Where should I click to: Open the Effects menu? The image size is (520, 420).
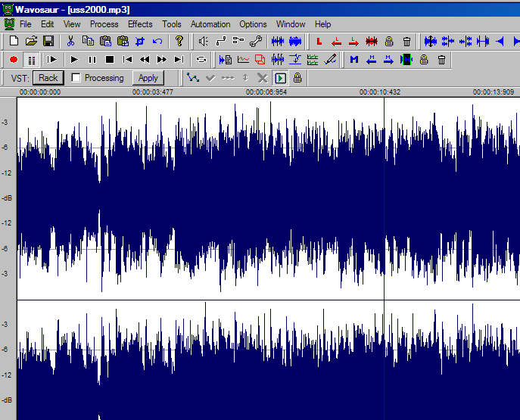(140, 24)
